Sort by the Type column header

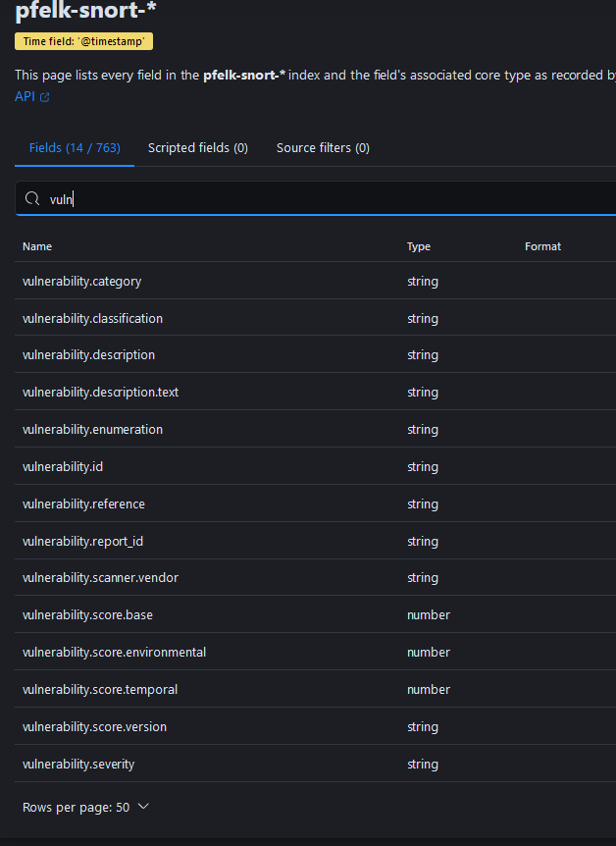pyautogui.click(x=419, y=246)
